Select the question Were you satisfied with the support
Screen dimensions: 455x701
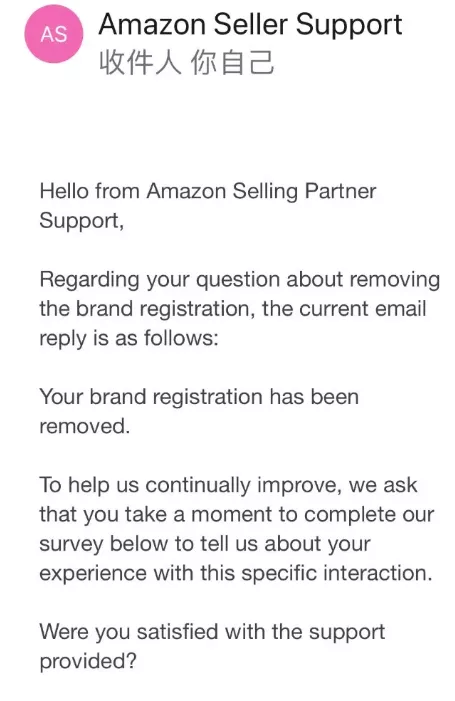click(212, 632)
